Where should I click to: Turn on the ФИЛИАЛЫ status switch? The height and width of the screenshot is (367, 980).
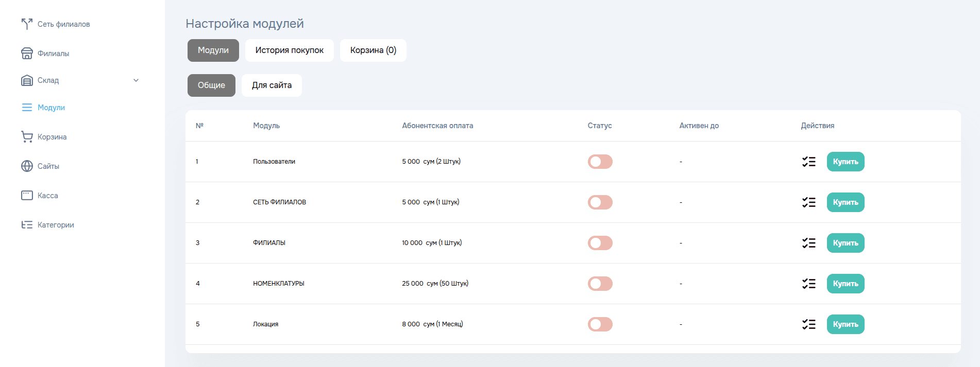(x=600, y=243)
